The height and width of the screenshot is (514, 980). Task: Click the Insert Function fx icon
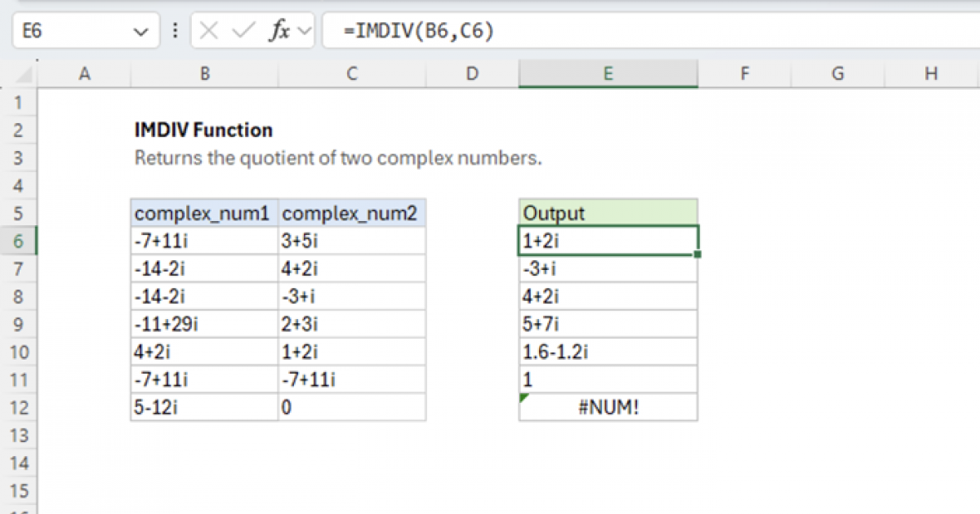click(280, 31)
